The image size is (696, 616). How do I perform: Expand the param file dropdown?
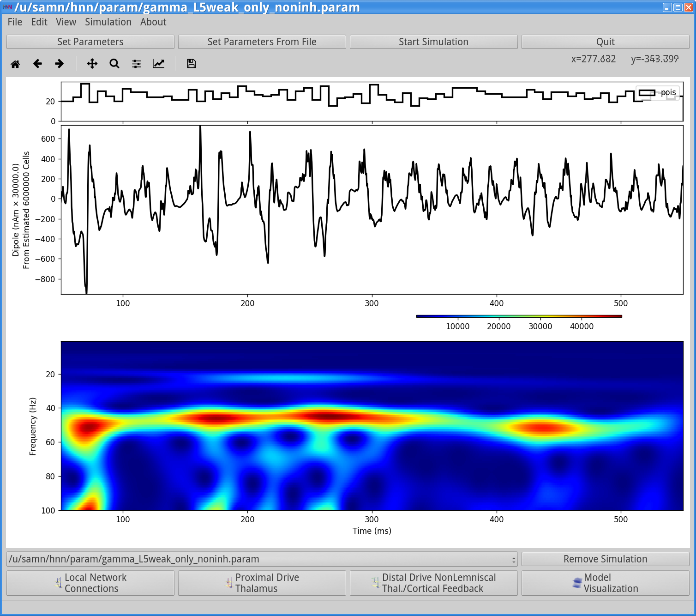[x=262, y=559]
